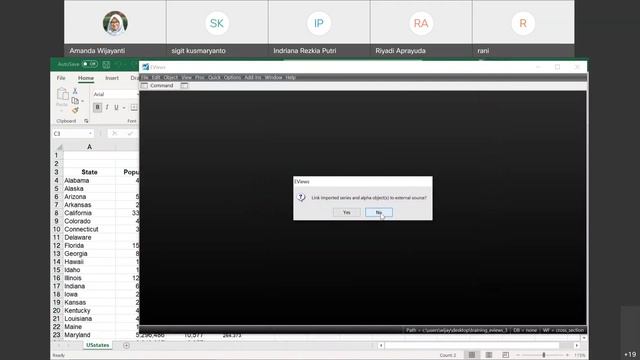Click formula bar Cancel X icon
This screenshot has width=640, height=360.
pyautogui.click(x=114, y=133)
